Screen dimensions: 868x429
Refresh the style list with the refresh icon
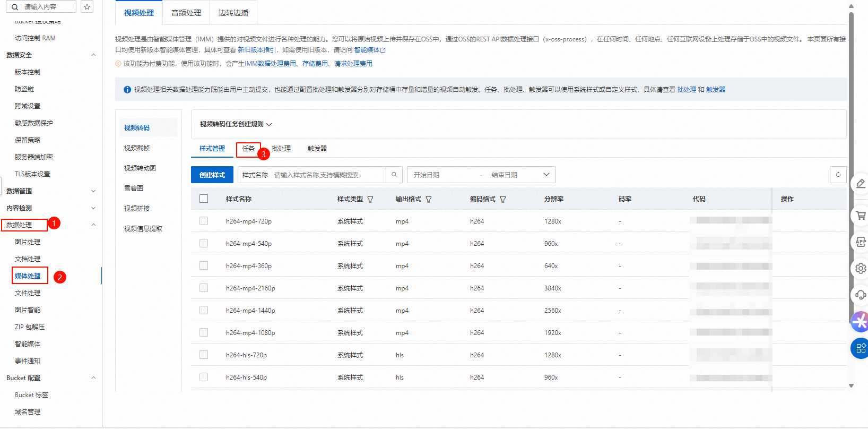[838, 175]
